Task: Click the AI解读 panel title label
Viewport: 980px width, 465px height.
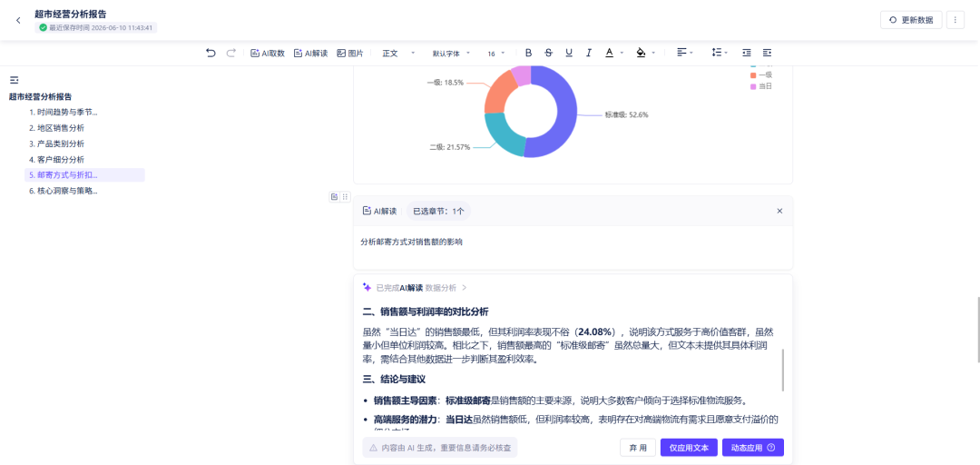Action: click(x=379, y=211)
